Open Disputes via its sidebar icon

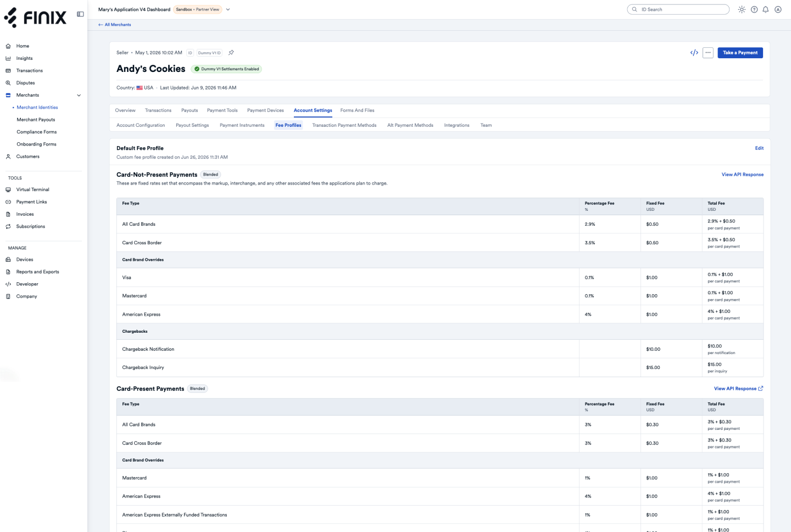coord(8,83)
